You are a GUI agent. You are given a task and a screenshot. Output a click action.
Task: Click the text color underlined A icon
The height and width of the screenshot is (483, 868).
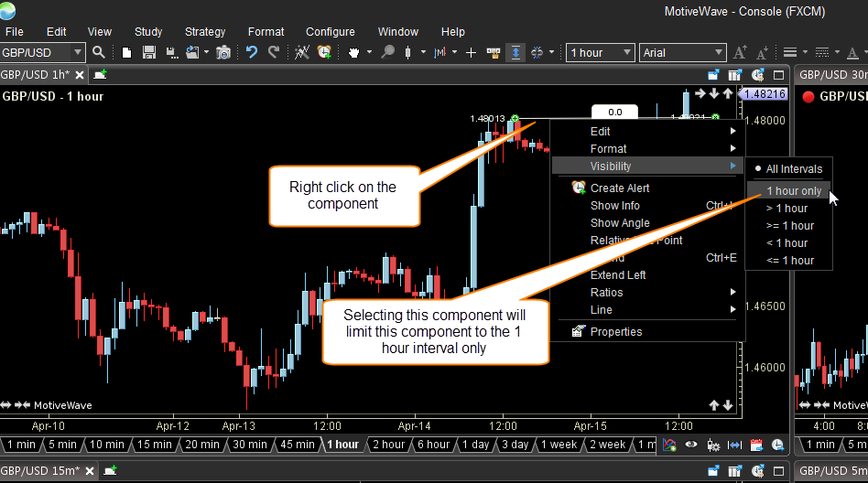[853, 53]
